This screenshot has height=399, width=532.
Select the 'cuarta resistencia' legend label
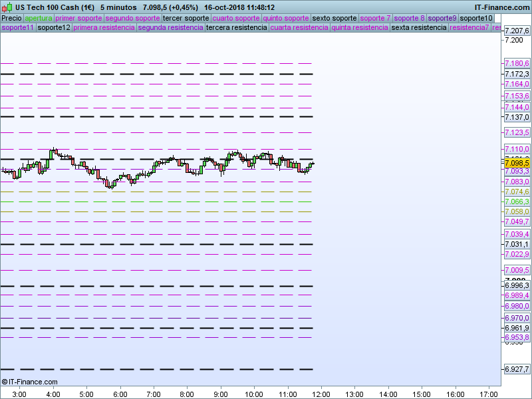click(299, 27)
